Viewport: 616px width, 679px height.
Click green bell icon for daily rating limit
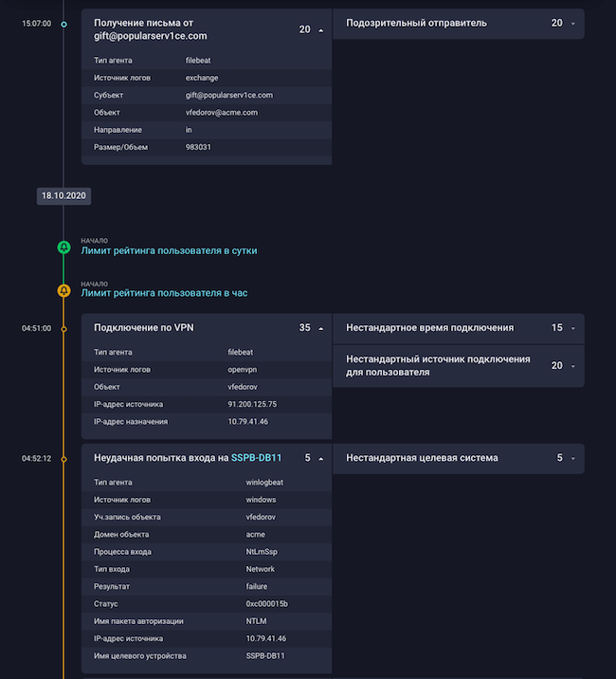pos(63,247)
